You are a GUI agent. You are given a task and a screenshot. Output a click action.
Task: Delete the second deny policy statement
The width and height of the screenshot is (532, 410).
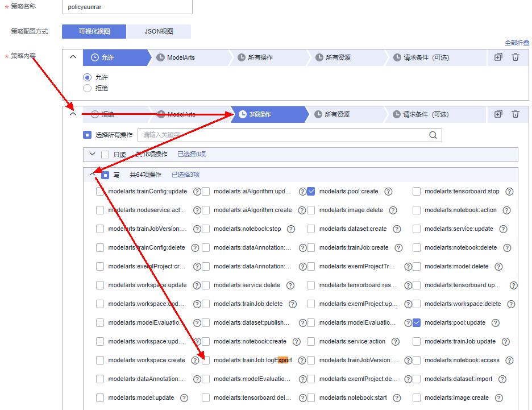point(516,114)
